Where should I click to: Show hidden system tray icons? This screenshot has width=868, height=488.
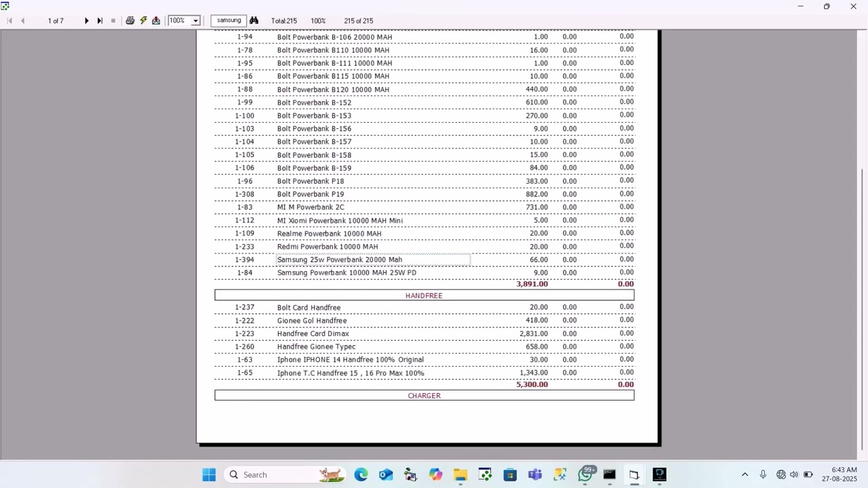[745, 474]
